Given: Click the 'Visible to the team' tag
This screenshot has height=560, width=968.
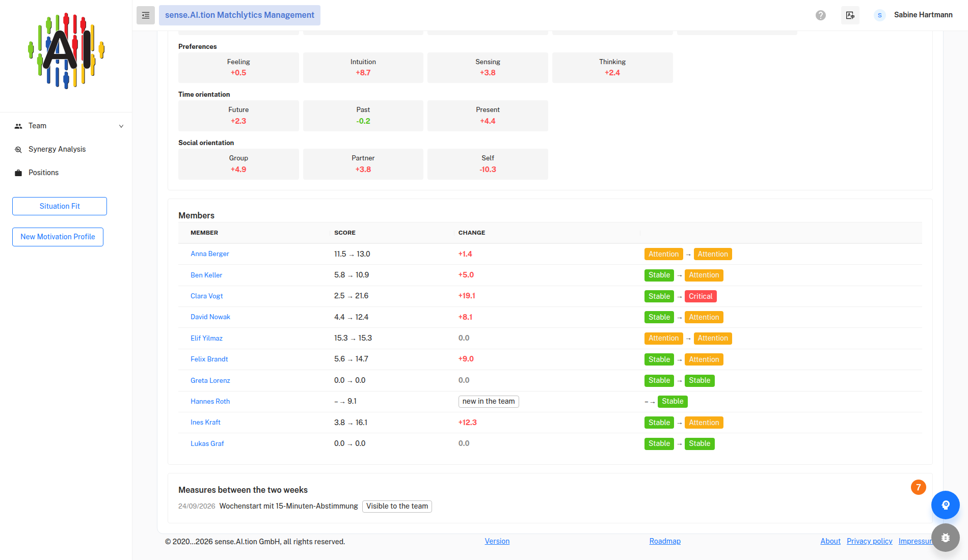Looking at the screenshot, I should (397, 506).
